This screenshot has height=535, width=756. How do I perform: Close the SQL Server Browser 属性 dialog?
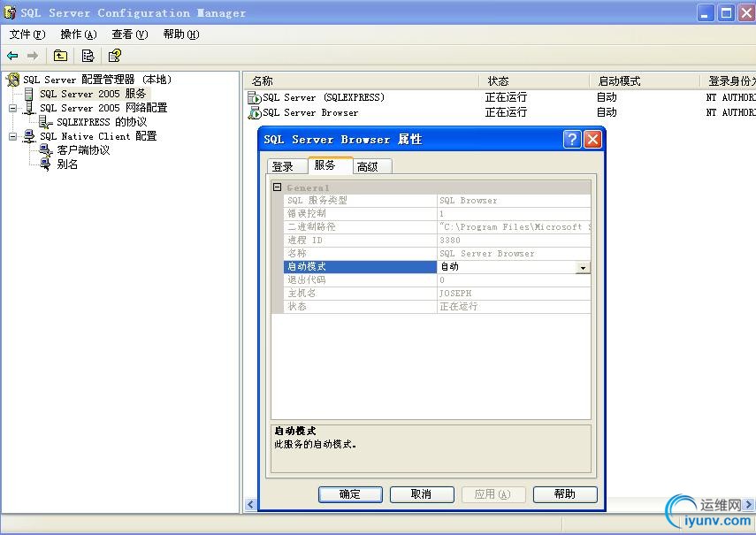[592, 140]
